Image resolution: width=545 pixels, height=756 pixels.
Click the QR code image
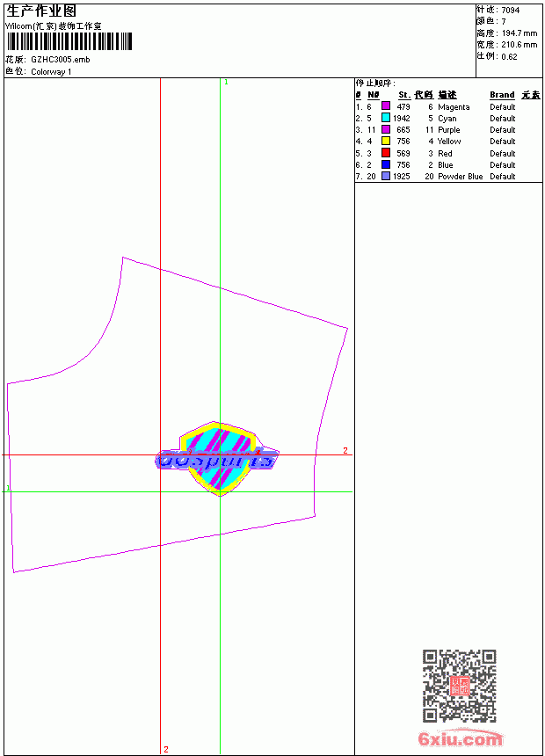(460, 686)
